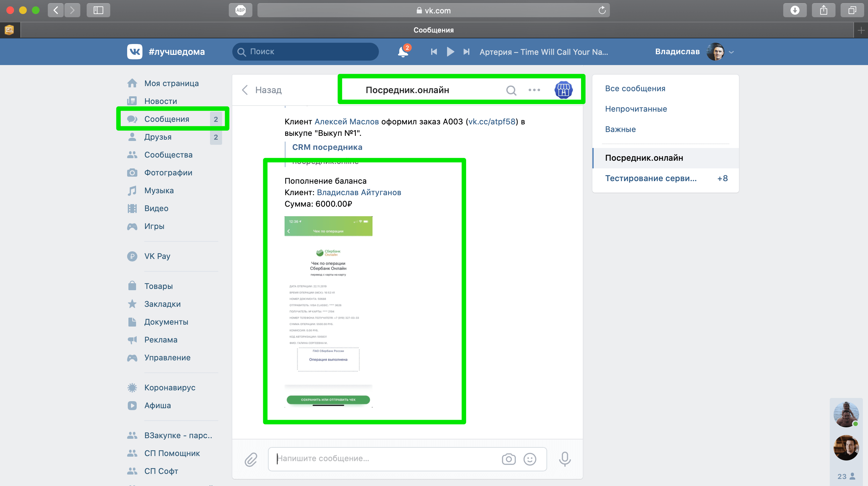Go to previous music track
Image resolution: width=868 pixels, height=486 pixels.
click(434, 52)
